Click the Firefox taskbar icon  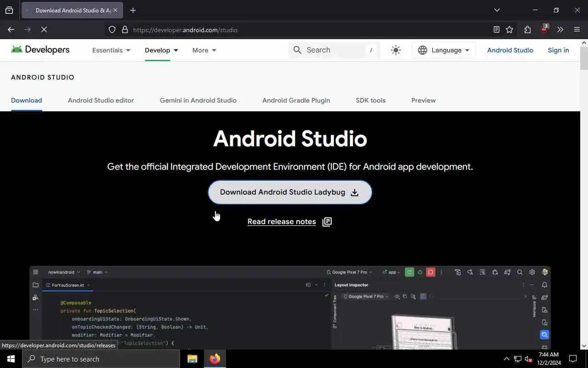[x=215, y=359]
